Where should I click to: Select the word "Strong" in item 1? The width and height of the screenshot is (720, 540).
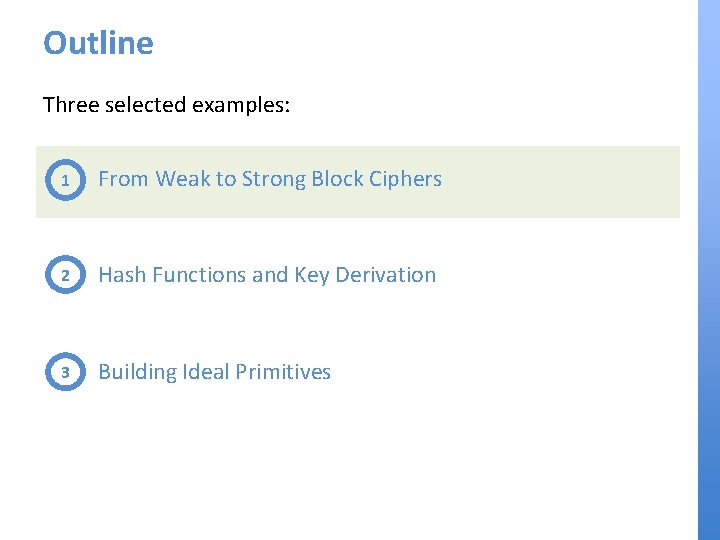(x=273, y=179)
